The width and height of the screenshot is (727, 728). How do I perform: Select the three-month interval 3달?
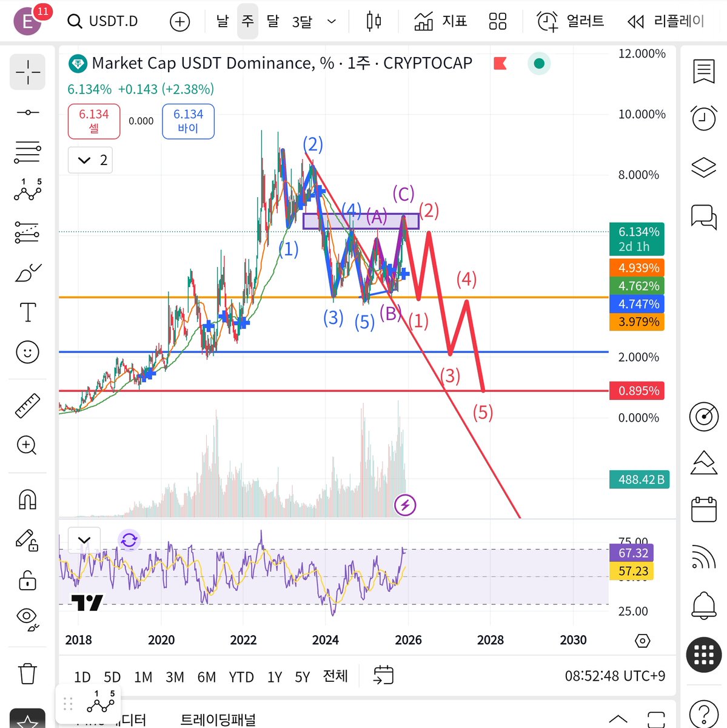(x=302, y=22)
